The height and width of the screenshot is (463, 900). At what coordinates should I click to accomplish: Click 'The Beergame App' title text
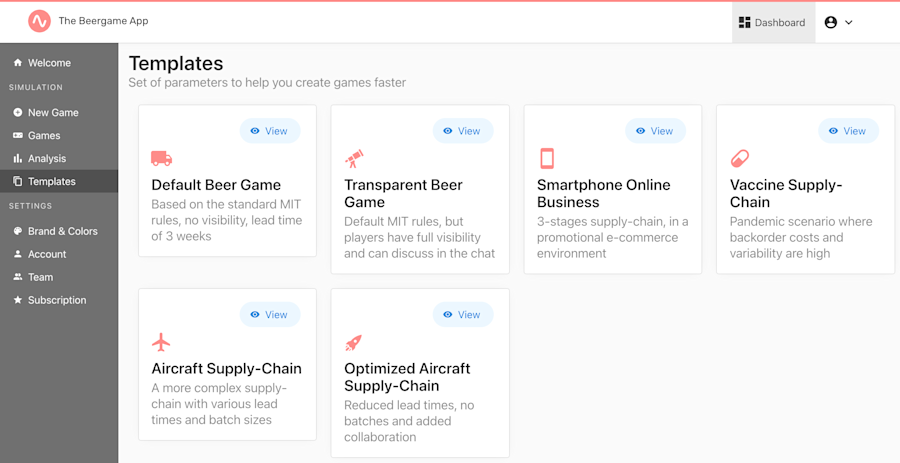103,21
